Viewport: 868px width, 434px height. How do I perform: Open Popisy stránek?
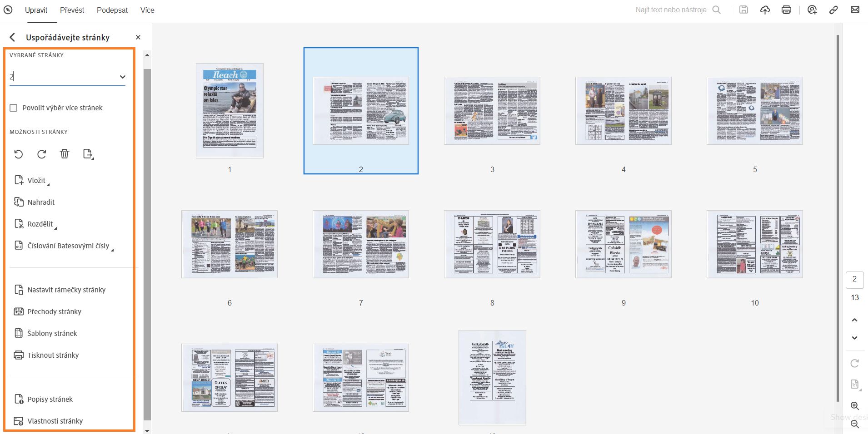tap(43, 399)
